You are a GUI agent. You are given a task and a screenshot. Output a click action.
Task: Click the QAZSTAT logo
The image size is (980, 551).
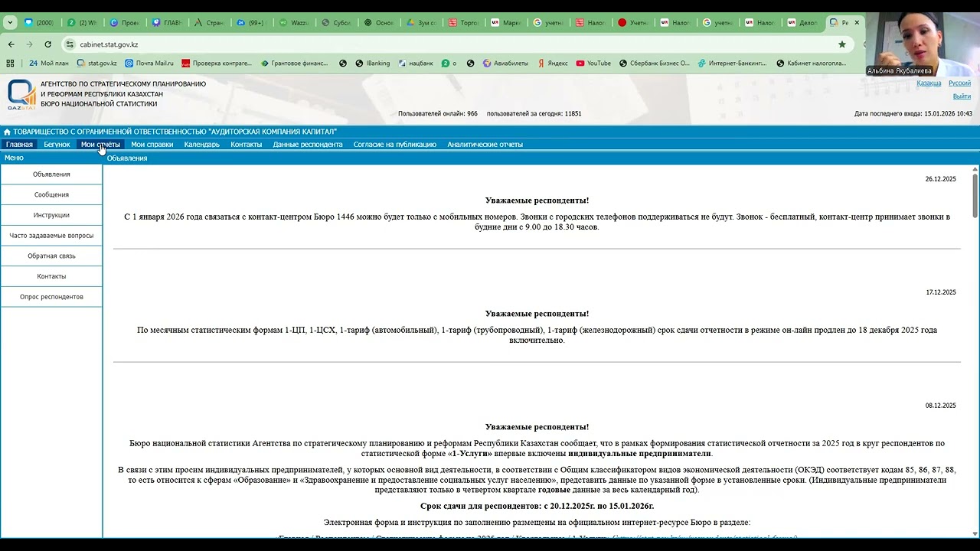click(x=21, y=93)
